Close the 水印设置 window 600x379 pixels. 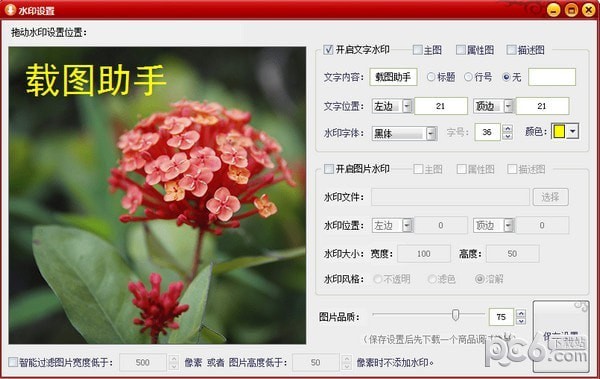589,10
